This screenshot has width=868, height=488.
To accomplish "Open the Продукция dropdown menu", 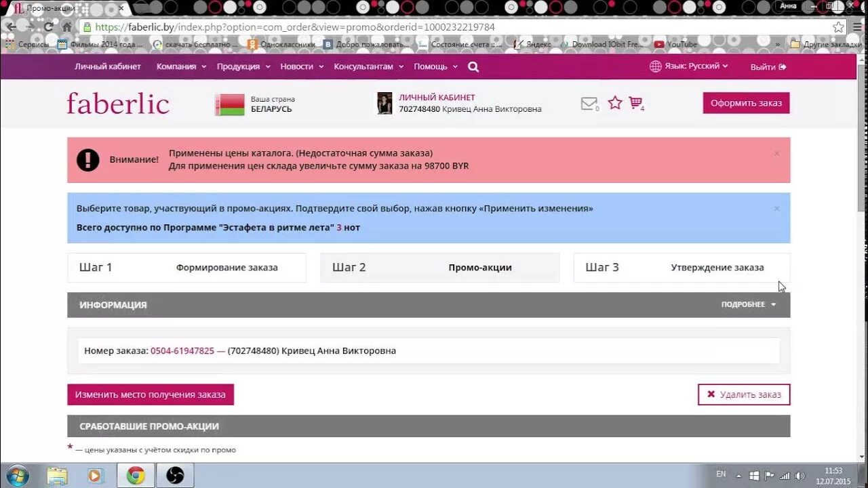I will (243, 66).
